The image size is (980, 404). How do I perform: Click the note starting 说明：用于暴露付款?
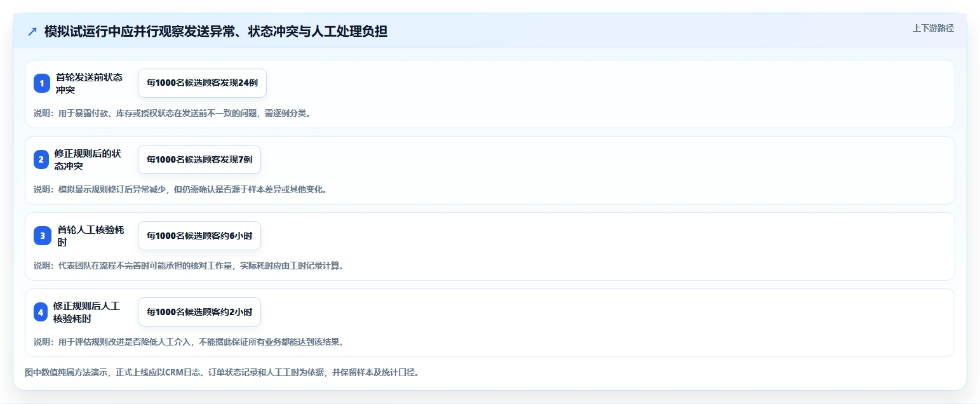(172, 113)
